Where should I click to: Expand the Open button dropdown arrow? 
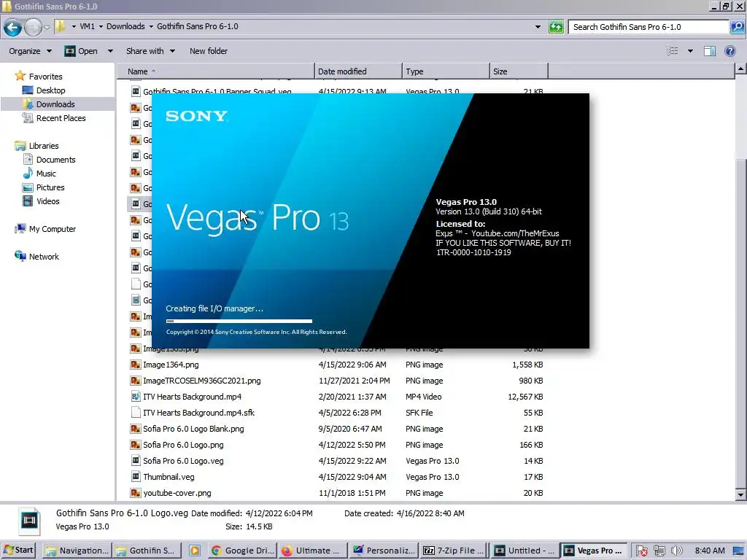110,51
